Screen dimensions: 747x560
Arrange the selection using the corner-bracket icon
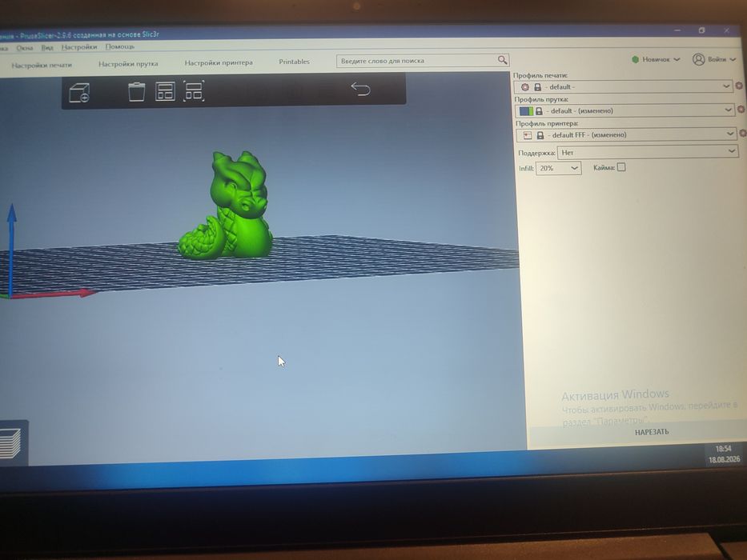194,91
